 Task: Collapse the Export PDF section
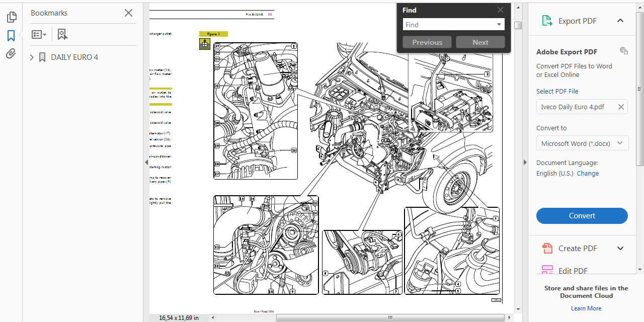pos(620,21)
